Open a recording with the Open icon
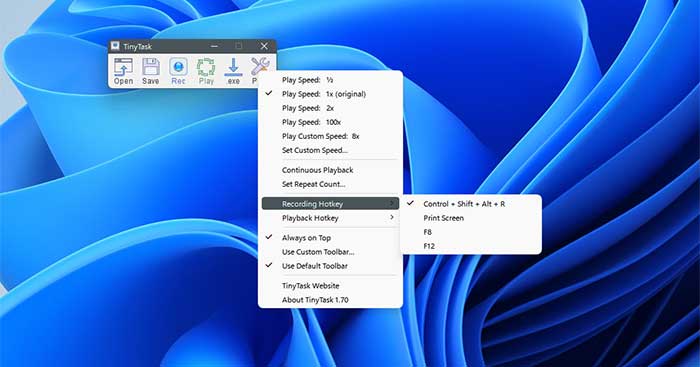 [x=124, y=71]
